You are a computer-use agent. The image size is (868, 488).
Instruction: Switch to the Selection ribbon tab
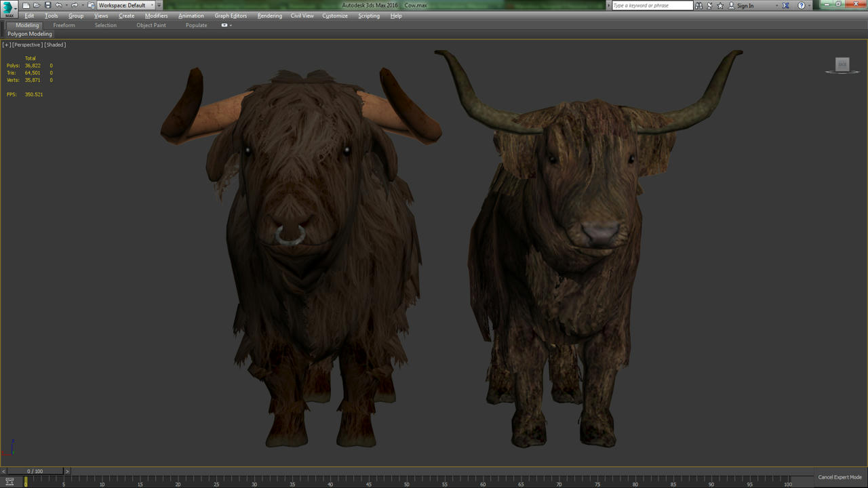106,25
